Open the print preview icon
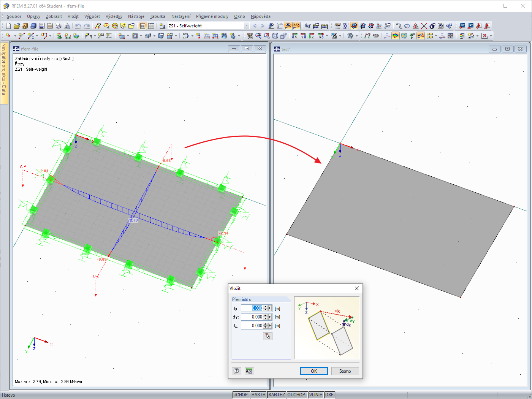 pos(66,26)
